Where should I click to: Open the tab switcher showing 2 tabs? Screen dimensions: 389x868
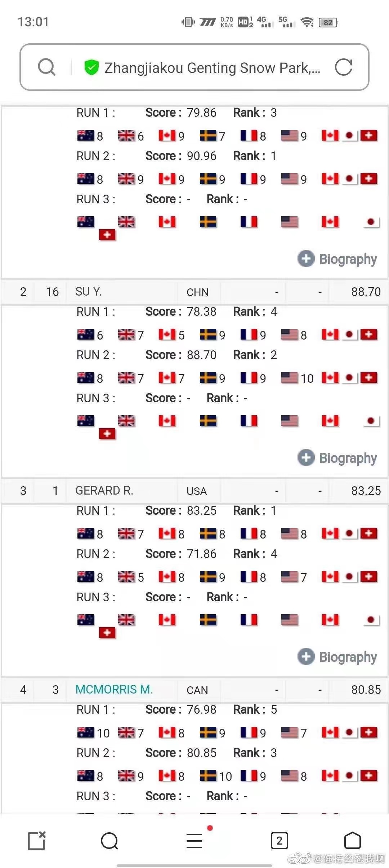click(x=279, y=841)
